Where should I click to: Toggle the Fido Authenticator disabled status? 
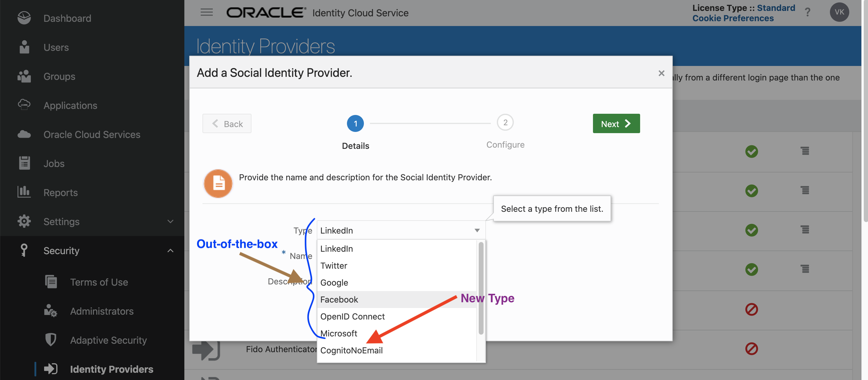(751, 348)
